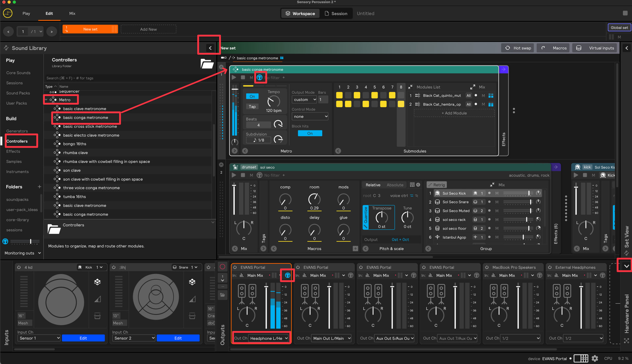The width and height of the screenshot is (632, 364).
Task: Open the Workspace view
Action: [x=300, y=13]
